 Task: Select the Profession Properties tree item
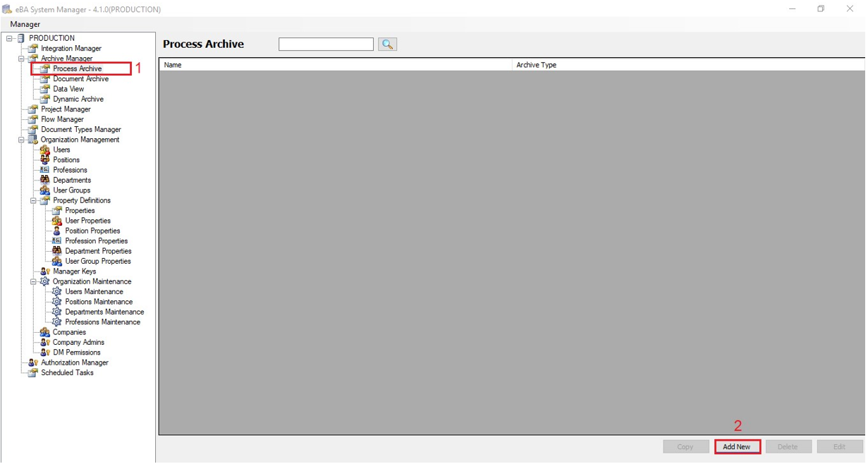pos(97,241)
